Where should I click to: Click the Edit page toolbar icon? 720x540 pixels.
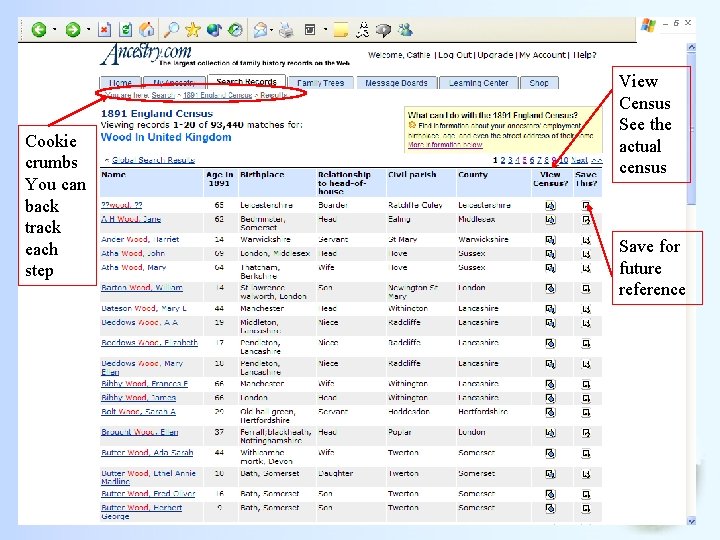pyautogui.click(x=310, y=30)
